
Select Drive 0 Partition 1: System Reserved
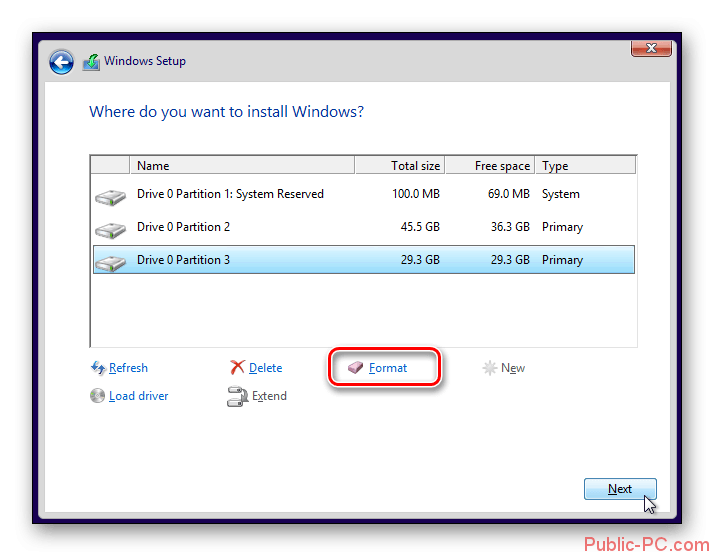tap(363, 194)
